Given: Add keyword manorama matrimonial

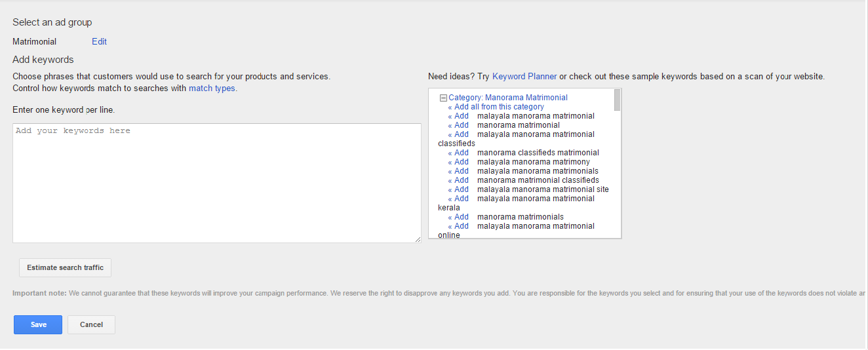Looking at the screenshot, I should (x=458, y=125).
